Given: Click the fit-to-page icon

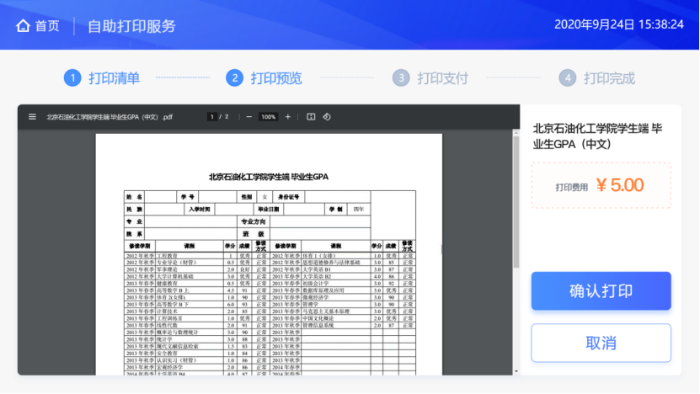Looking at the screenshot, I should (x=311, y=117).
